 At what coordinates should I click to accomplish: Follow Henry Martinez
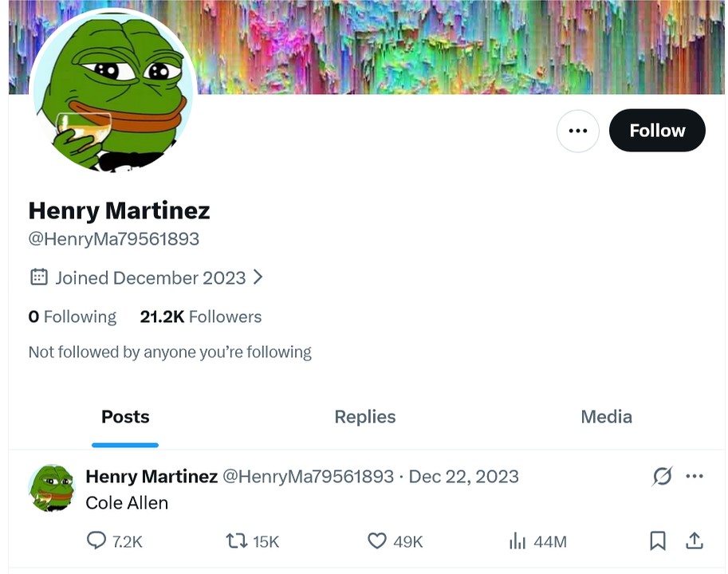[x=657, y=131]
